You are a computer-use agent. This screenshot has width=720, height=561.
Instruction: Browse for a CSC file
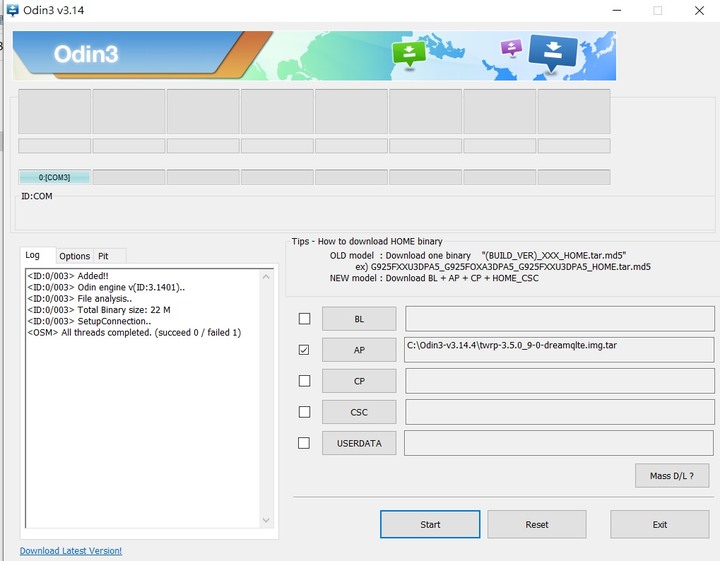(359, 412)
